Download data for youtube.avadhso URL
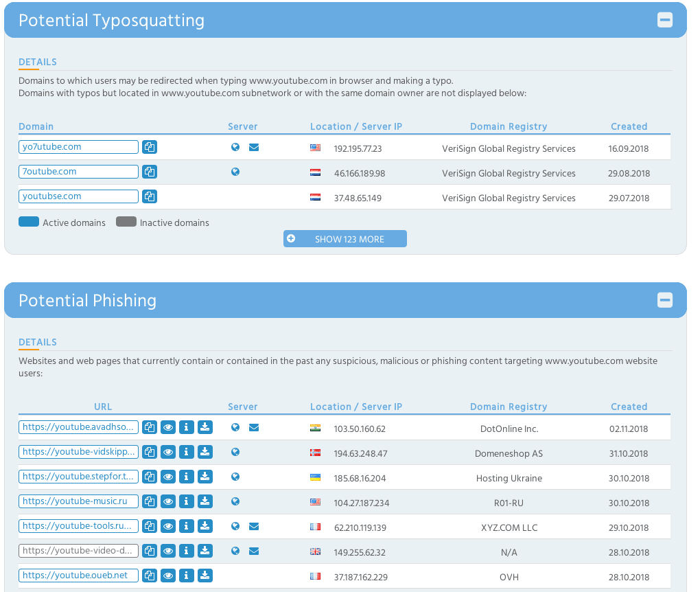The width and height of the screenshot is (700, 592). [205, 427]
